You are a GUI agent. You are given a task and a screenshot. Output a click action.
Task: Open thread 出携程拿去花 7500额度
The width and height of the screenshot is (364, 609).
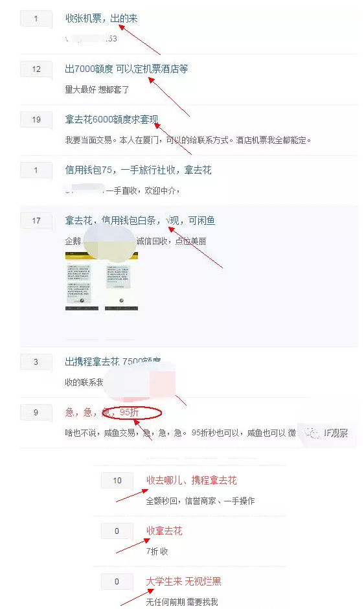click(113, 362)
